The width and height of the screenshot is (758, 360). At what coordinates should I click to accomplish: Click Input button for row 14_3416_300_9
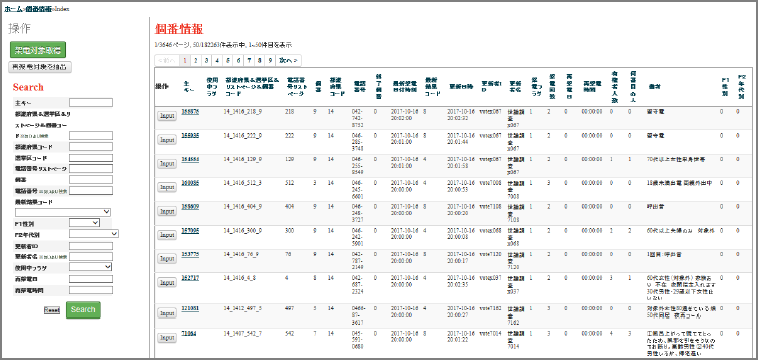pos(167,235)
